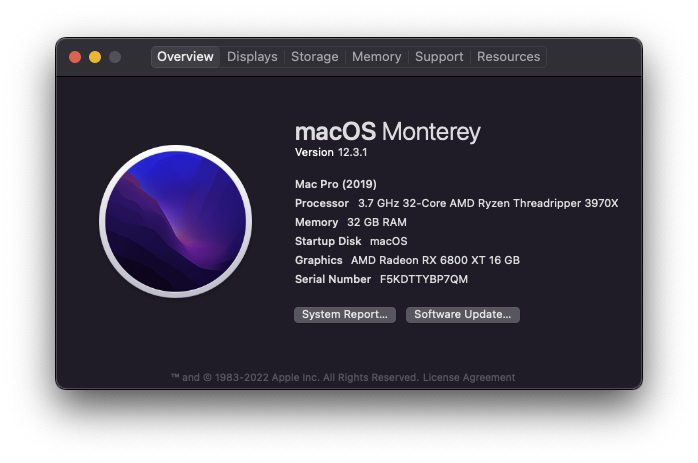Open the License Agreement link

pyautogui.click(x=469, y=378)
